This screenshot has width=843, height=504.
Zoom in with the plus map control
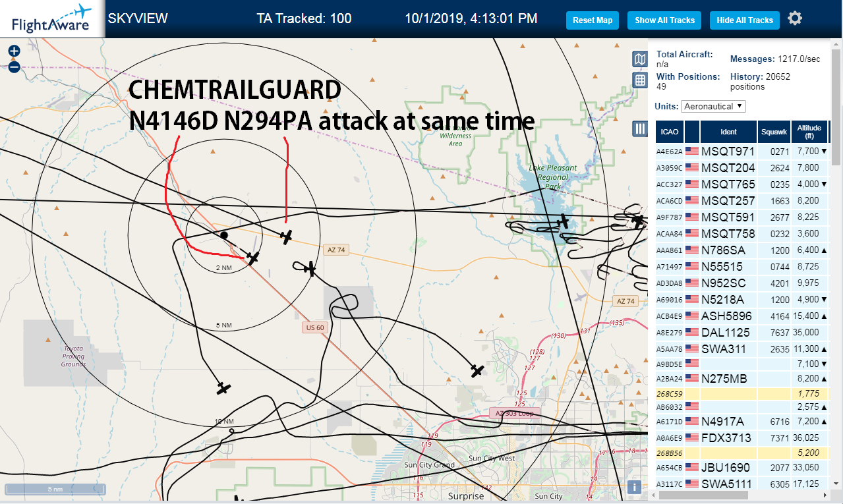click(x=14, y=51)
